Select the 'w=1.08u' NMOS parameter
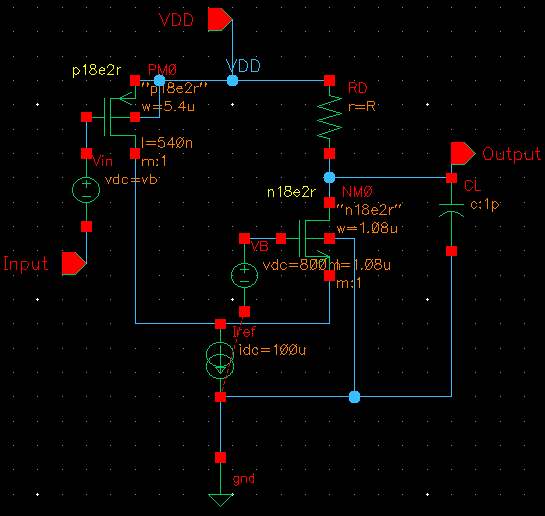 coord(367,228)
